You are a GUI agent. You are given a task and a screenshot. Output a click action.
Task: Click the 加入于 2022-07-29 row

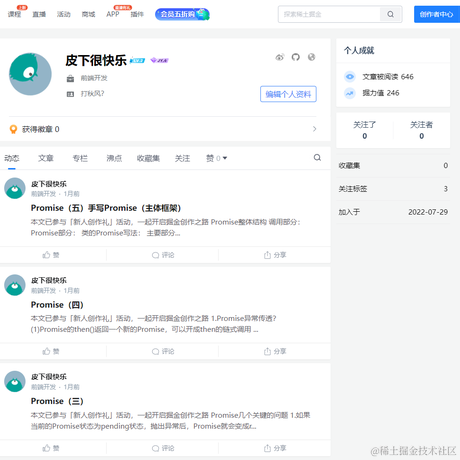pos(393,212)
